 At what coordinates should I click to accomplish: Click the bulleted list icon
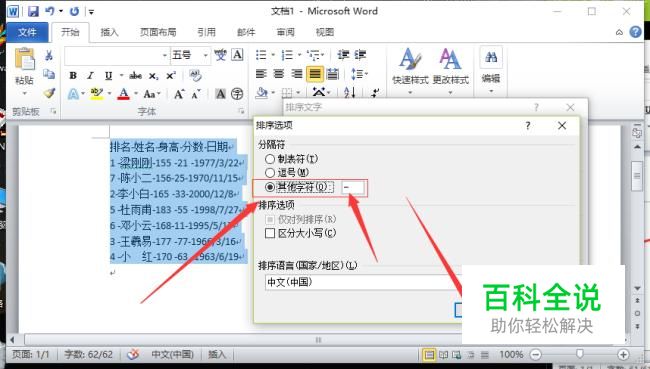261,55
